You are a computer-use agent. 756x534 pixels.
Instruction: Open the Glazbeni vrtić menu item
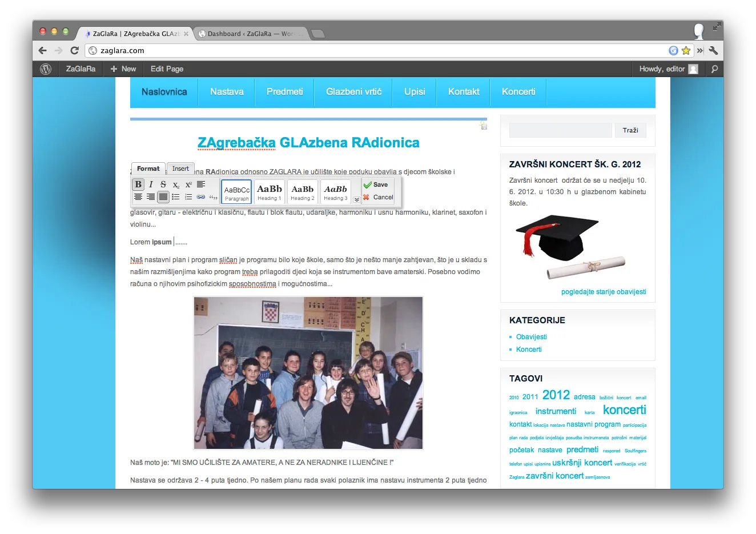point(353,92)
